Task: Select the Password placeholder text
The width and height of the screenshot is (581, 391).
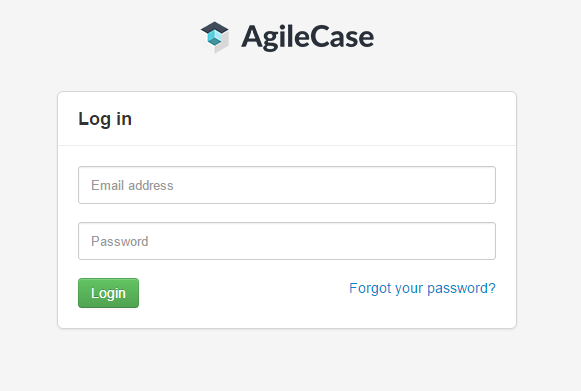Action: pyautogui.click(x=120, y=241)
